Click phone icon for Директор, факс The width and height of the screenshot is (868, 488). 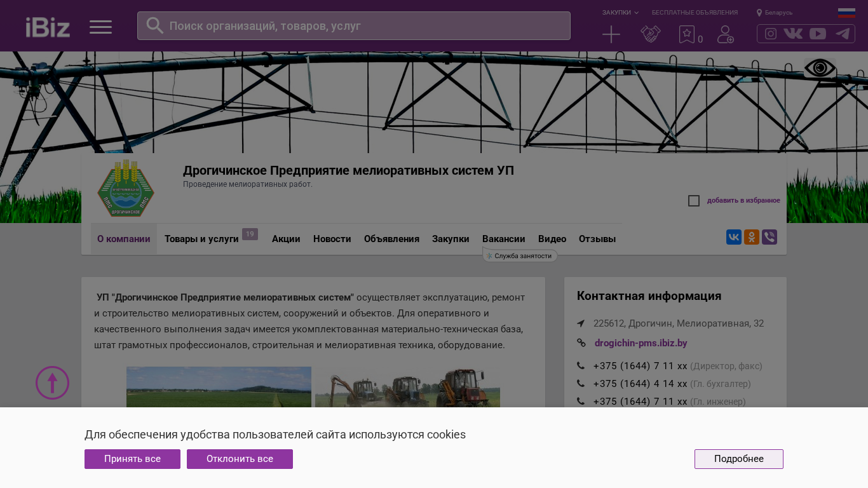coord(581,366)
